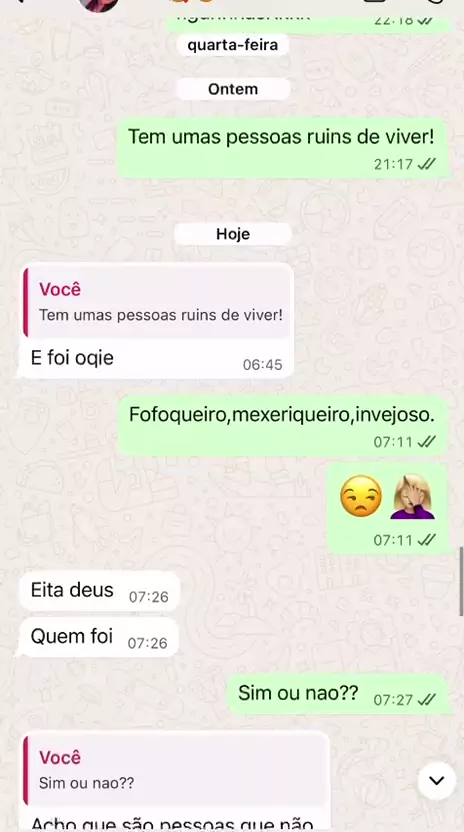464x832 pixels.
Task: Tap the read receipt ticks on the Fofoqueiro message
Action: [x=426, y=441]
